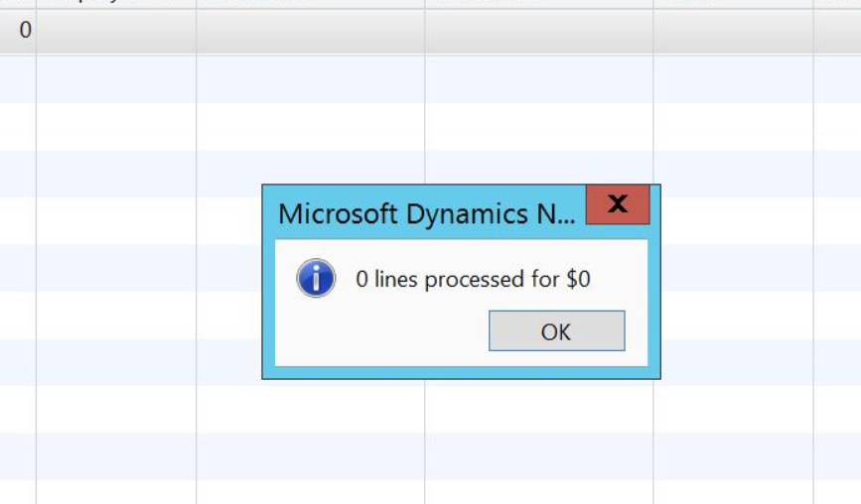This screenshot has width=861, height=504.
Task: Select the '0 lines processed for $0' message text
Action: tap(473, 279)
